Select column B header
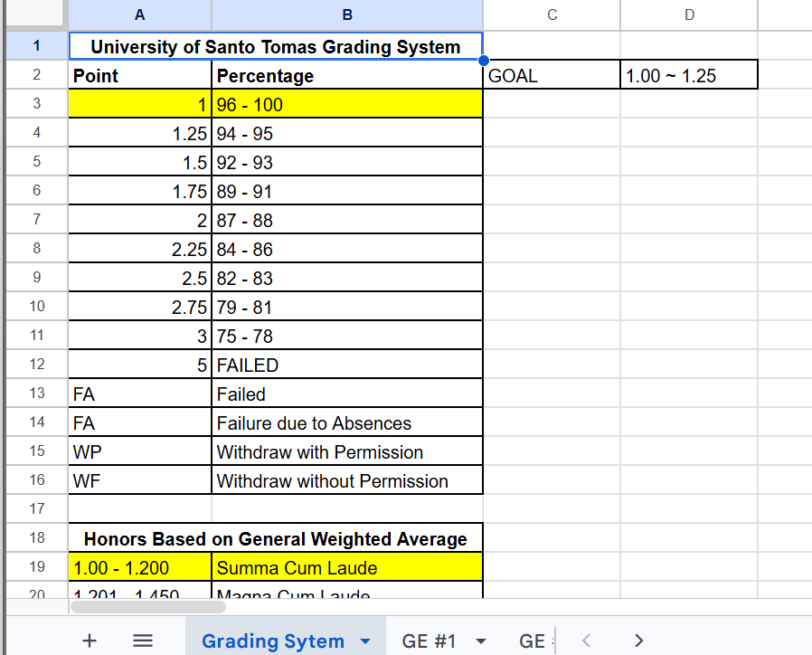 click(x=347, y=15)
